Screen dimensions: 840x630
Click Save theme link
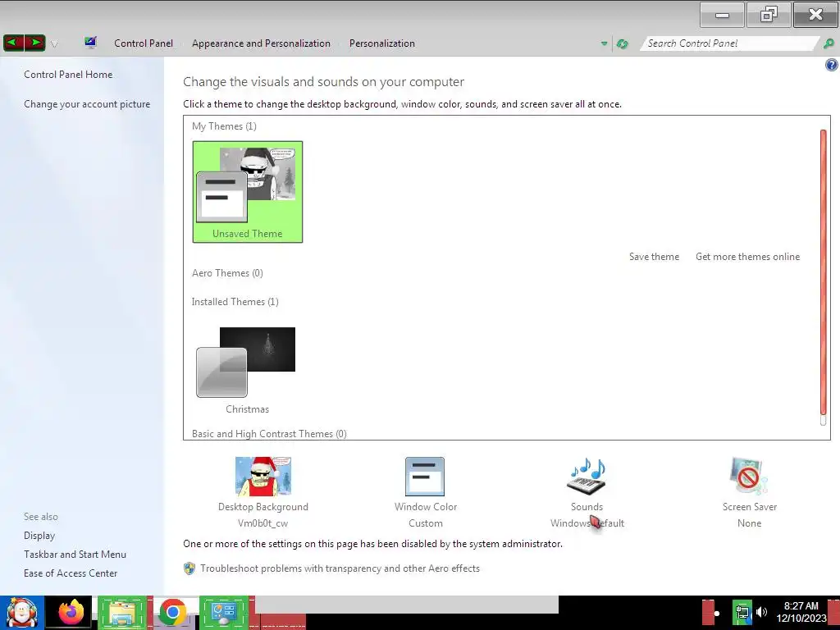[x=654, y=257]
